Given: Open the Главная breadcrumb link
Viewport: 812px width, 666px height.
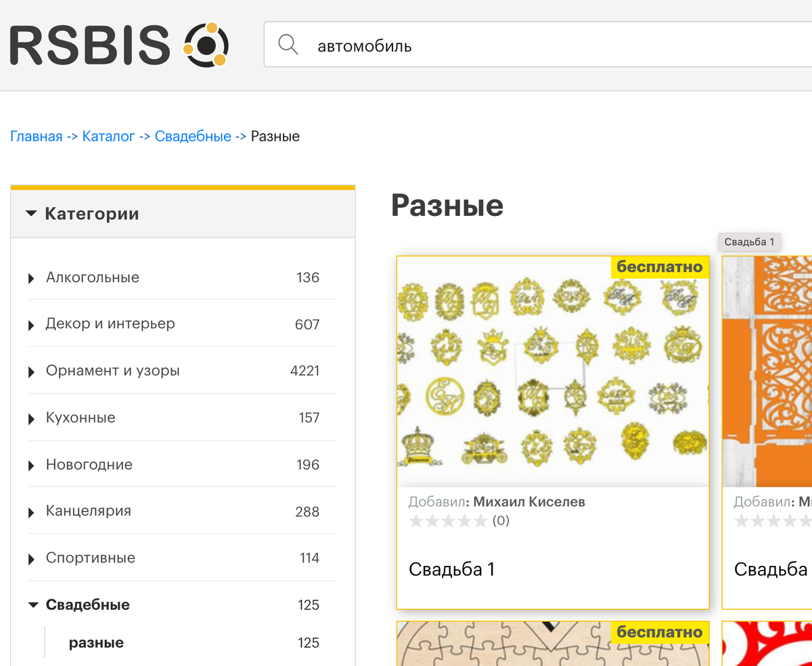Looking at the screenshot, I should point(37,136).
